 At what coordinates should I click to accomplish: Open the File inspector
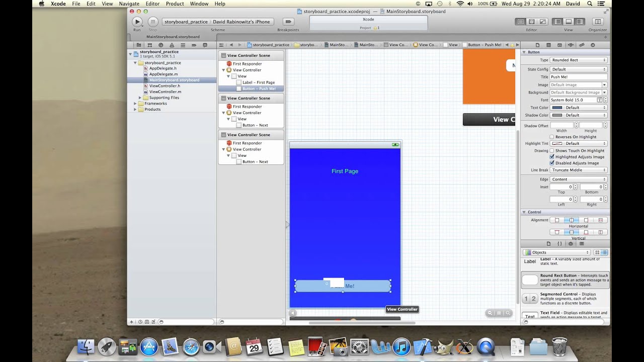click(537, 45)
